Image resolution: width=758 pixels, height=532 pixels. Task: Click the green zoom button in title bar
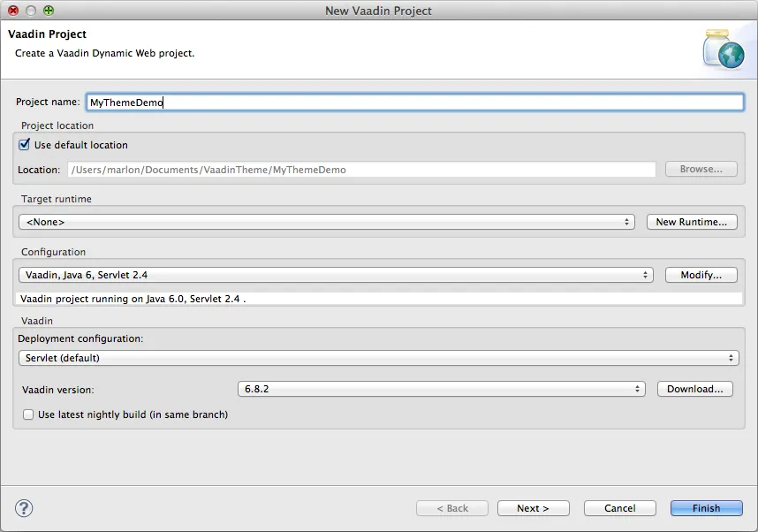pyautogui.click(x=48, y=11)
